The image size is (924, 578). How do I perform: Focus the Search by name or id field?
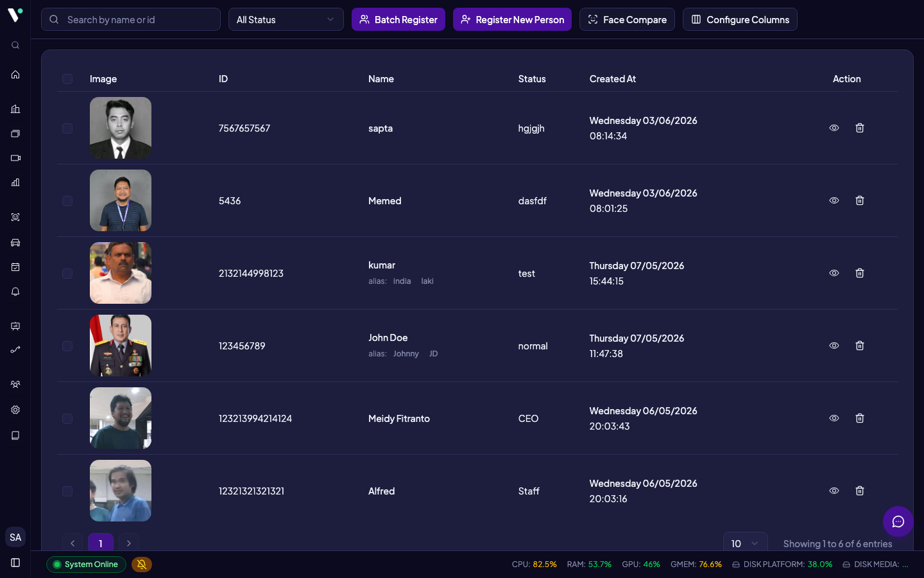click(131, 19)
